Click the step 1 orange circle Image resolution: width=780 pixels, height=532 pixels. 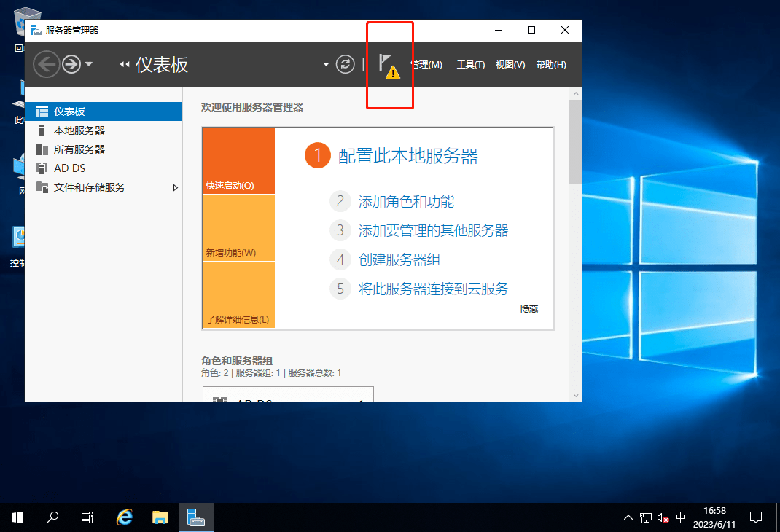click(x=317, y=155)
